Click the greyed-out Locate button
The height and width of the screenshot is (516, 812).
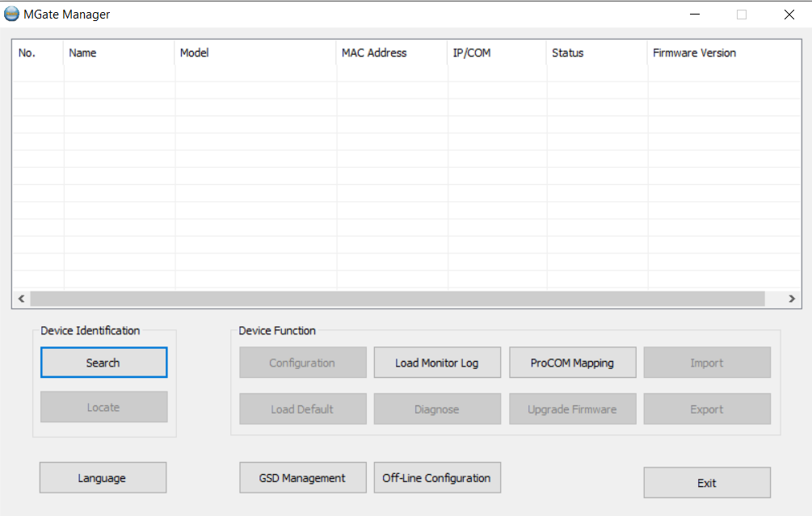click(x=103, y=407)
